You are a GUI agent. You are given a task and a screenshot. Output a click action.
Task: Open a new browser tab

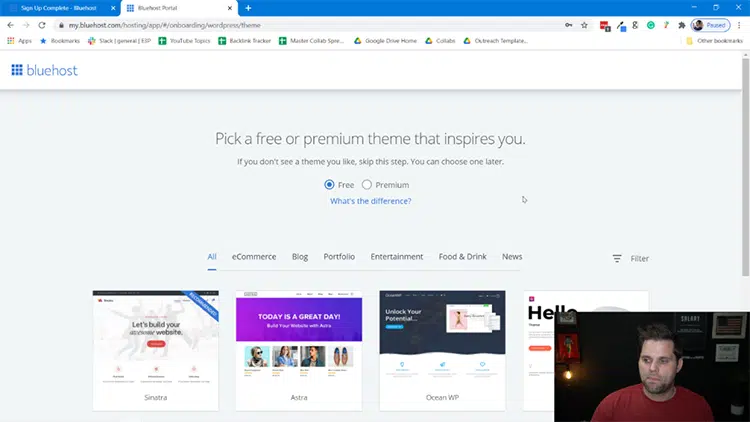248,8
